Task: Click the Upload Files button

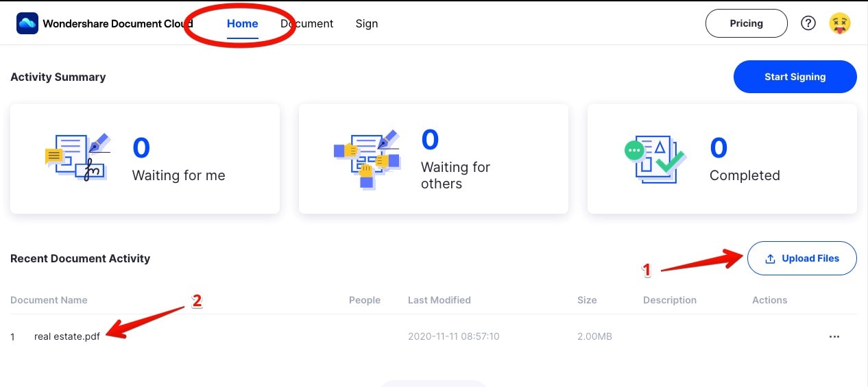Action: click(801, 258)
